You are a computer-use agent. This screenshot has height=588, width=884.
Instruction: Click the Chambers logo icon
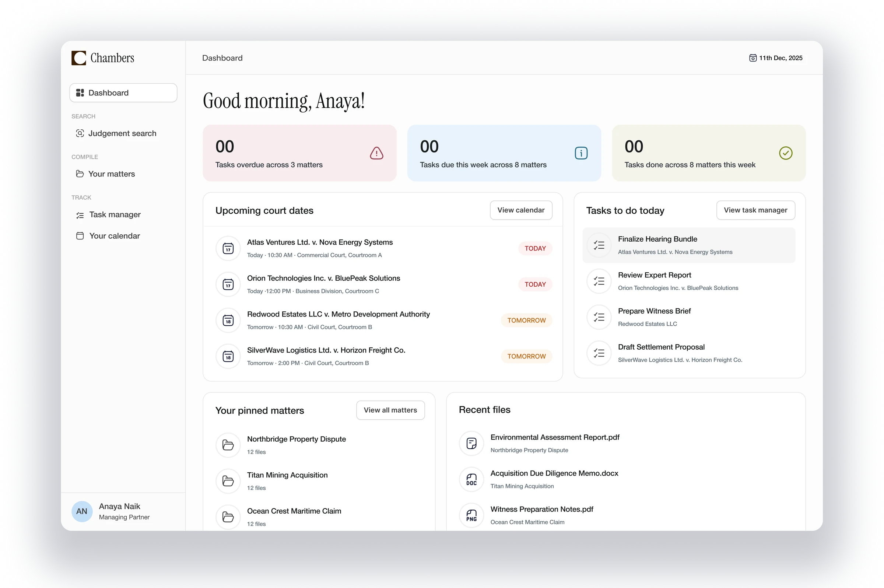(79, 58)
